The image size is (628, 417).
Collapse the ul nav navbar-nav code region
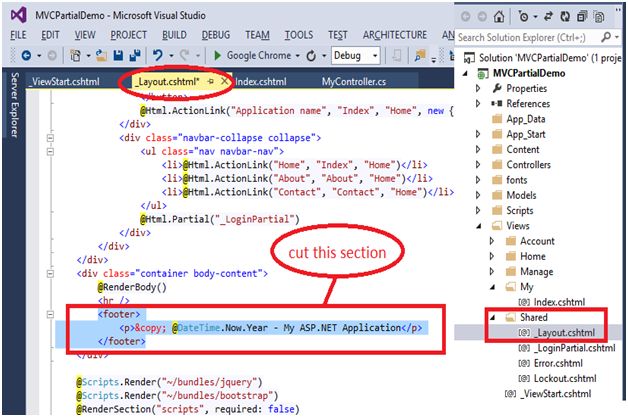[50, 152]
